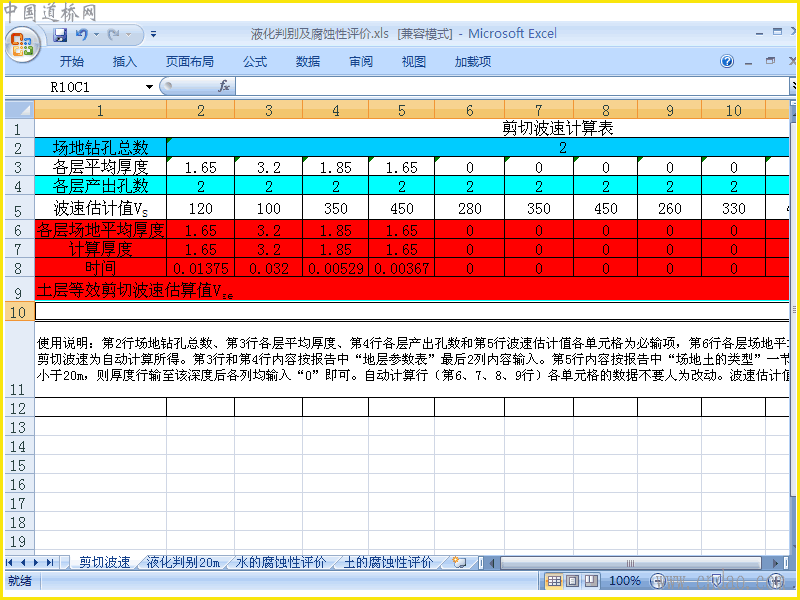The height and width of the screenshot is (600, 800).
Task: Open the 插入 ribbon tab
Action: click(124, 62)
